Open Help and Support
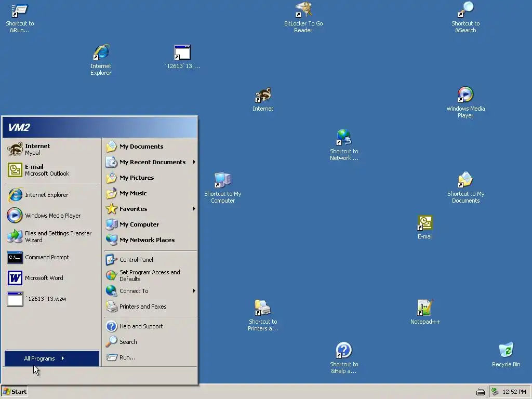This screenshot has width=532, height=399. click(151, 326)
